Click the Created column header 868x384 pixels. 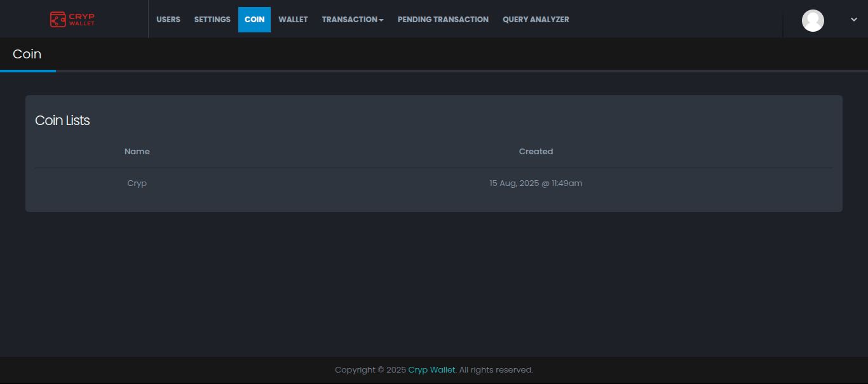[536, 152]
